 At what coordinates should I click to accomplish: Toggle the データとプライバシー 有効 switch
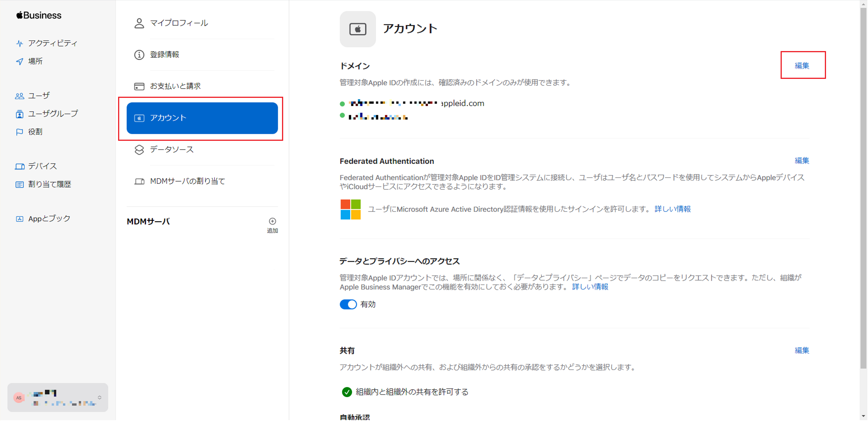coord(348,305)
